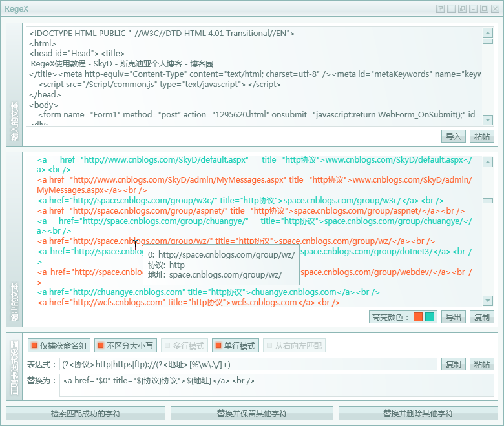Click the "<!DOCTYPE HTML PUBLIC" line
The width and height of the screenshot is (504, 426).
[x=162, y=33]
